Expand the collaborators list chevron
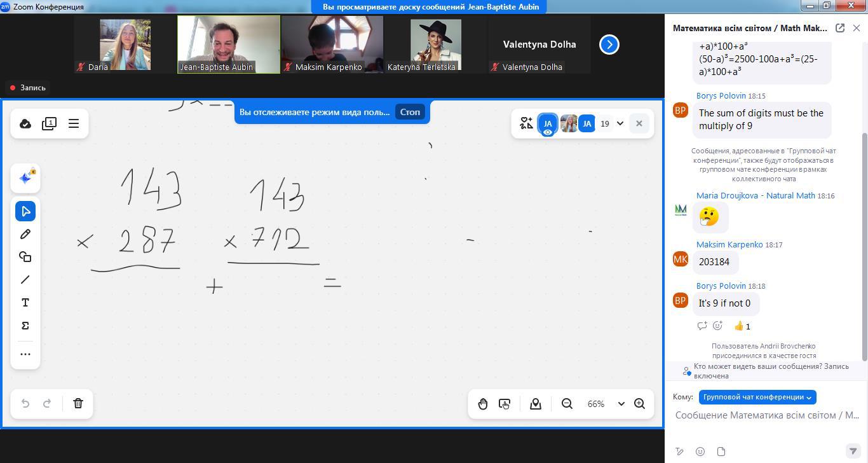 coord(620,123)
